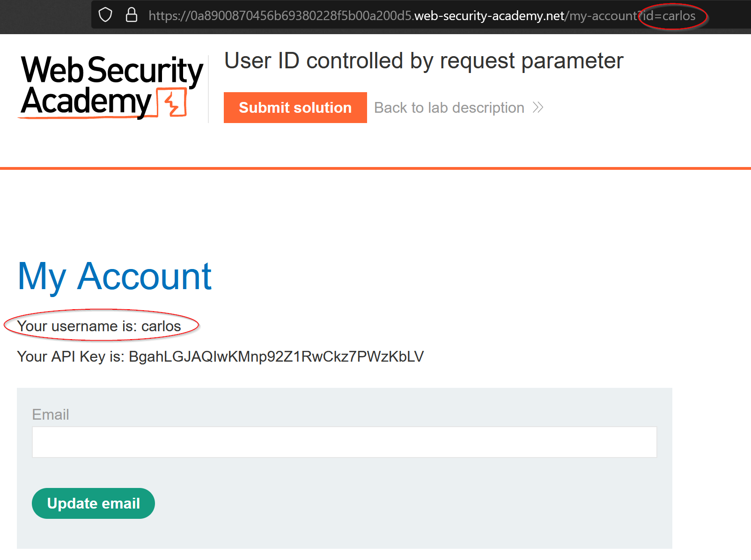Click the id=carlos parameter in the URL
The height and width of the screenshot is (560, 751).
click(x=670, y=16)
